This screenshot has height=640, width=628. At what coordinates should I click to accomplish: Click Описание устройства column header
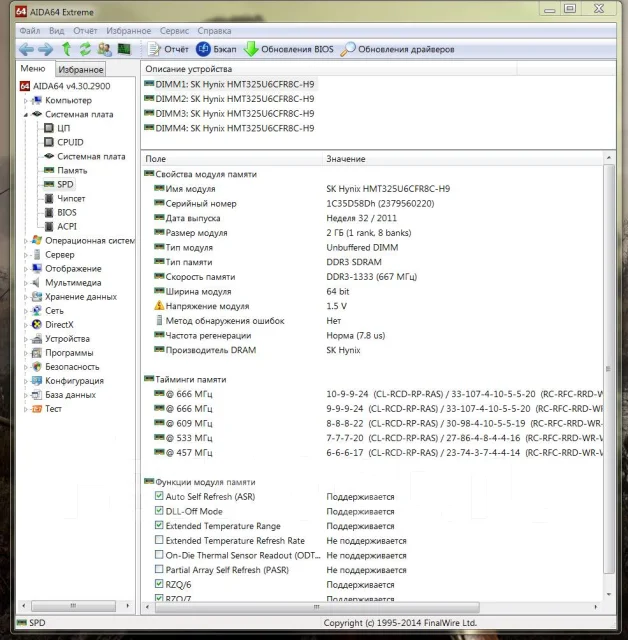pos(329,69)
